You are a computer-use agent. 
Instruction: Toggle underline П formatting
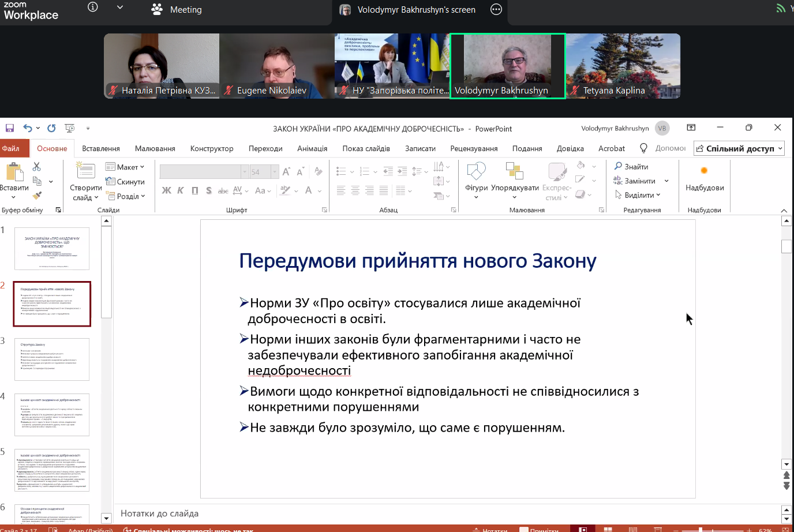coord(194,190)
